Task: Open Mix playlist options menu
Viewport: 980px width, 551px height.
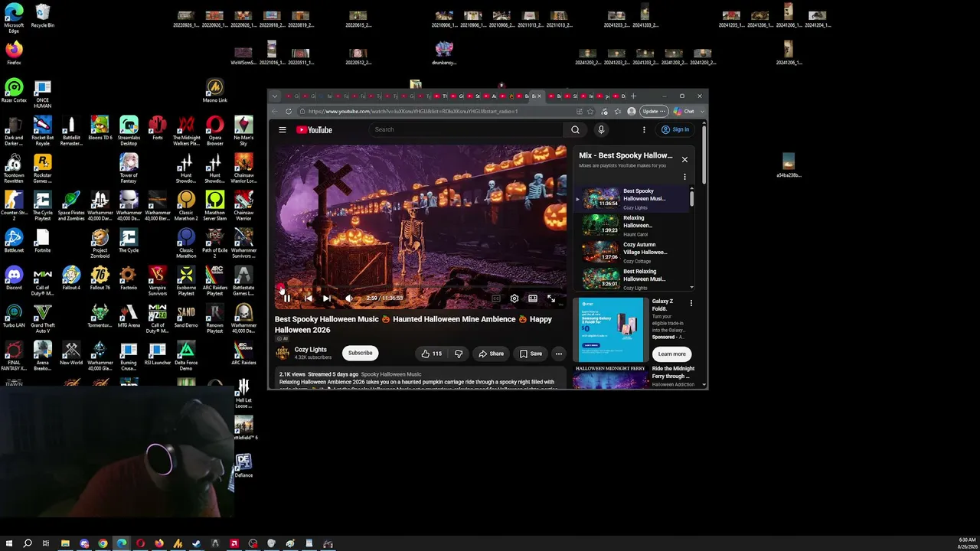Action: [x=684, y=177]
